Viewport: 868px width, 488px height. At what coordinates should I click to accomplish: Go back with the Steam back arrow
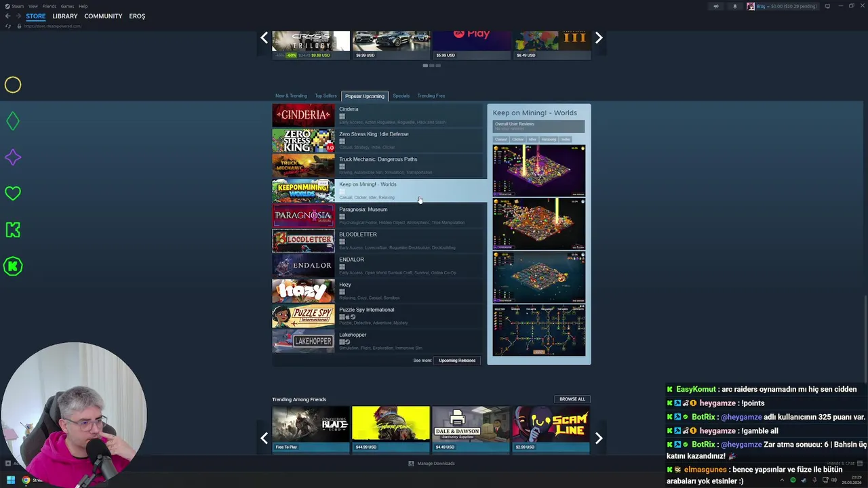[7, 16]
